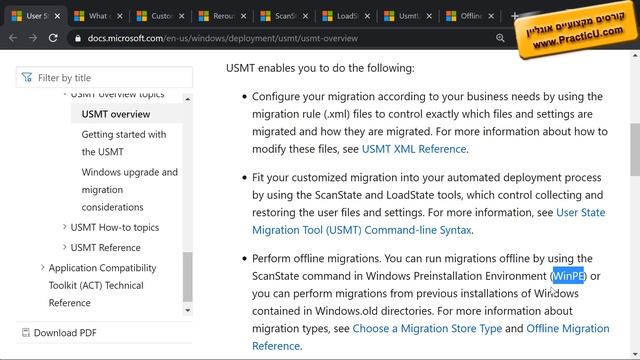The width and height of the screenshot is (640, 360).
Task: Click the browser forward arrow
Action: point(33,38)
